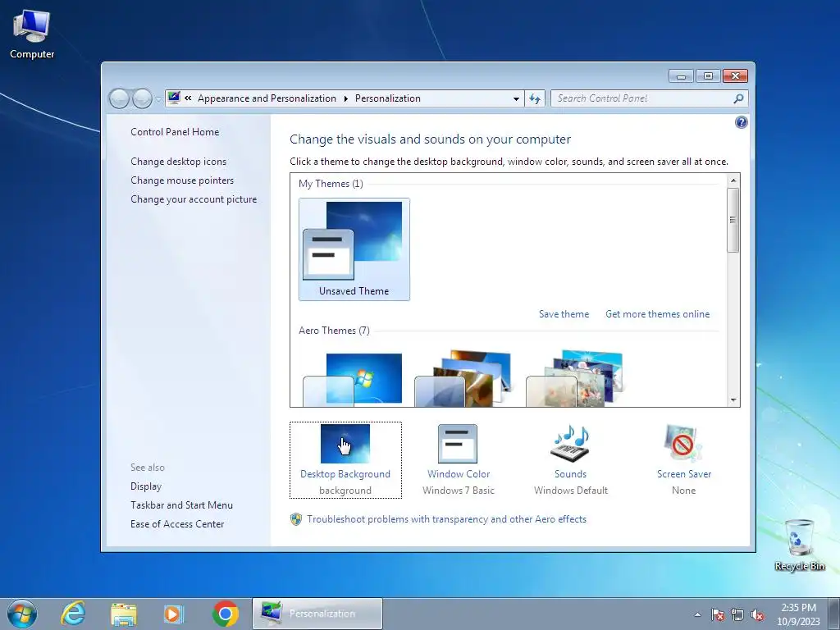Open the Windows Start button

(x=22, y=614)
